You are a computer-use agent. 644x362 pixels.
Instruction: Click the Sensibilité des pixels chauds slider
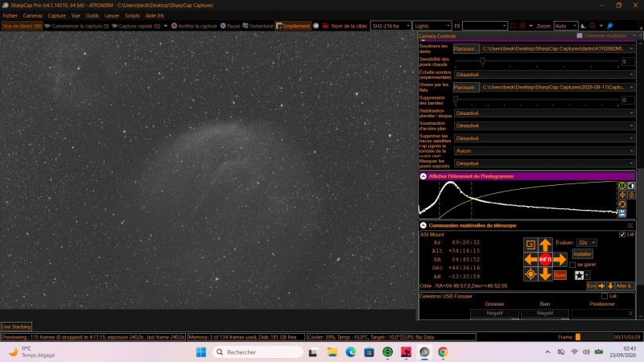click(x=536, y=62)
